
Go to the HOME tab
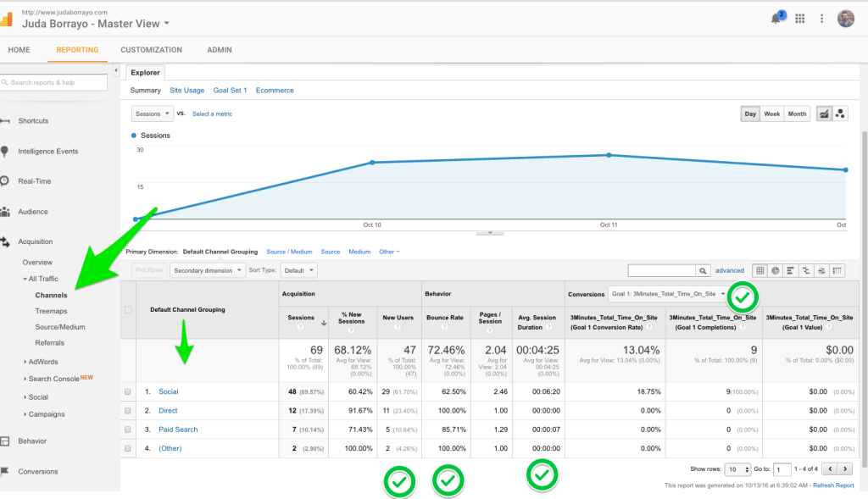(x=19, y=50)
